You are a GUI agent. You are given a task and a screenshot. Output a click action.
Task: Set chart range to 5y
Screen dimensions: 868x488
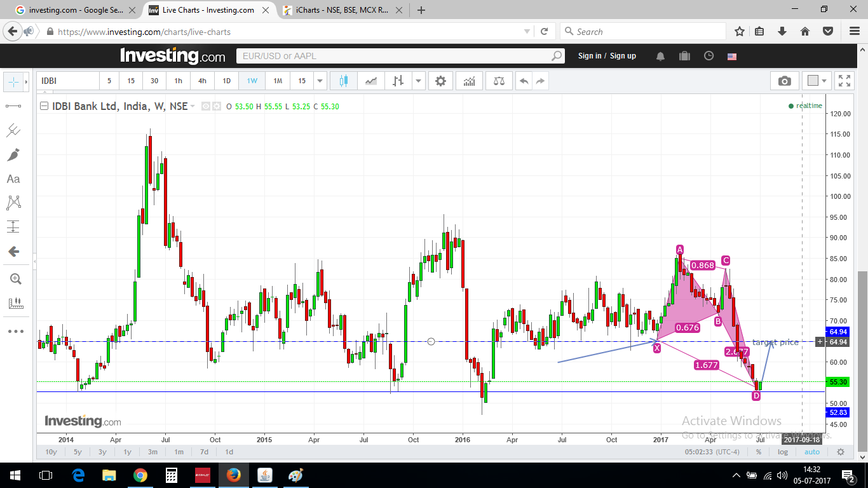[78, 452]
